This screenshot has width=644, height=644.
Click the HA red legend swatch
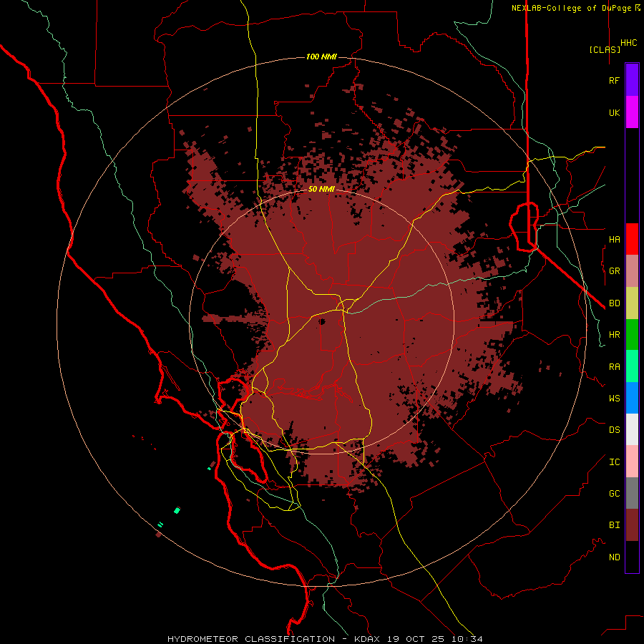(632, 239)
